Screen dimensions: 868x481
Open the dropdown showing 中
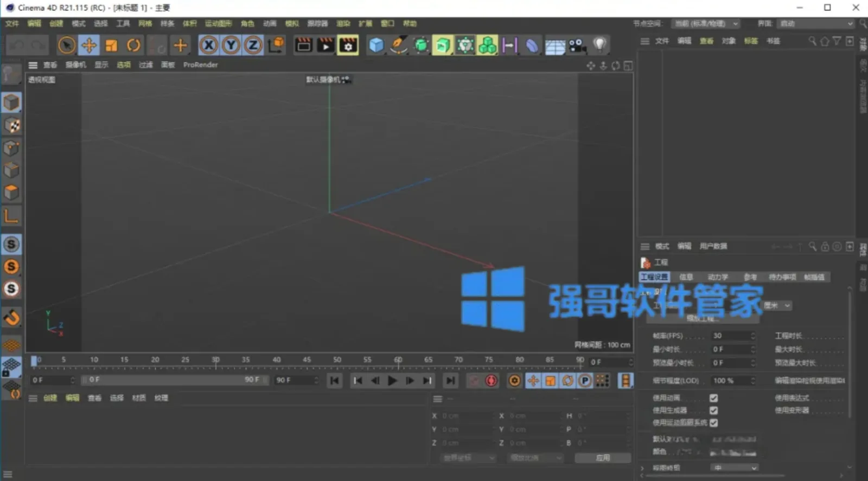(735, 467)
